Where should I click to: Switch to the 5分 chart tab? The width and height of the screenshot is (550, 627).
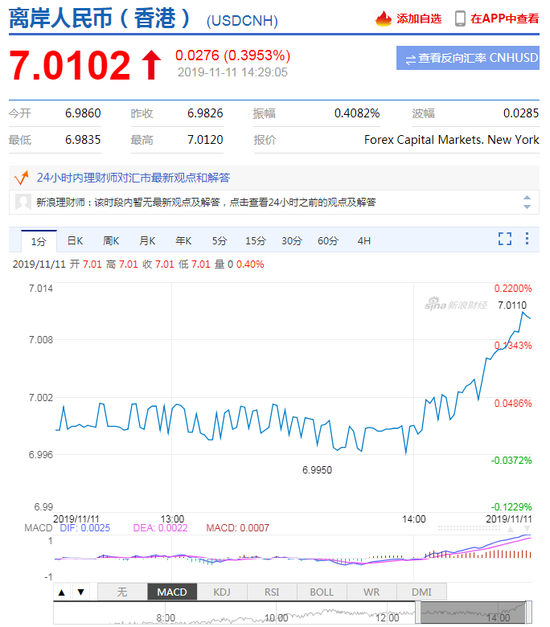(219, 241)
